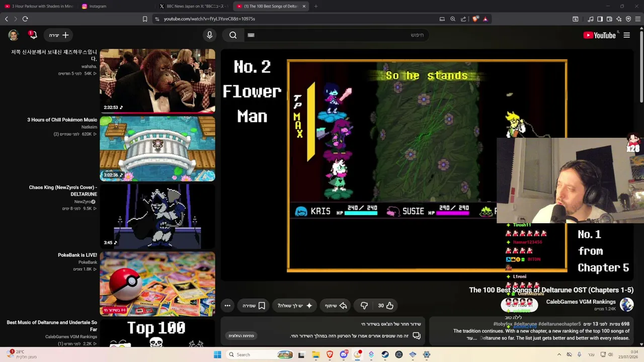
Task: Click the #tobyfox hashtag
Action: 503,324
